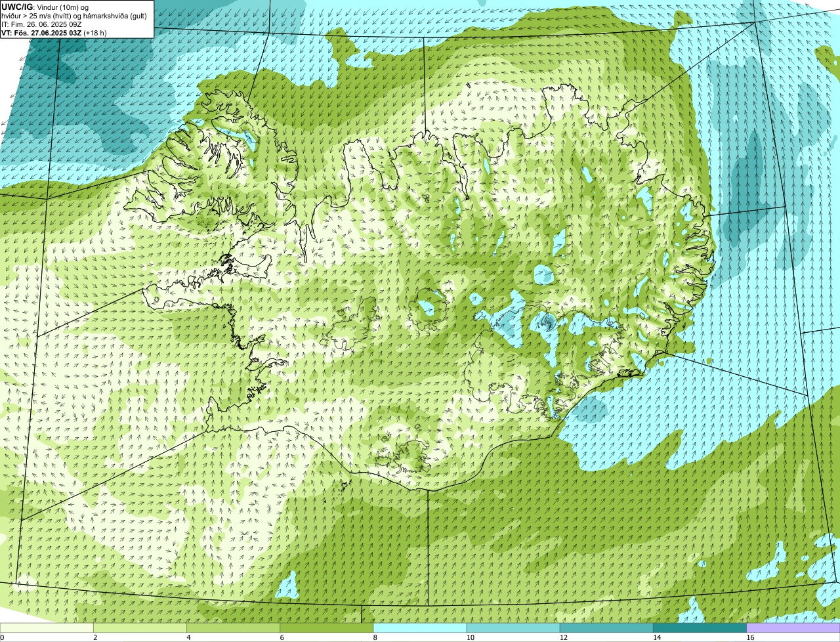
Task: Select the teal 12–14 m/s scale swatch
Action: point(606,628)
